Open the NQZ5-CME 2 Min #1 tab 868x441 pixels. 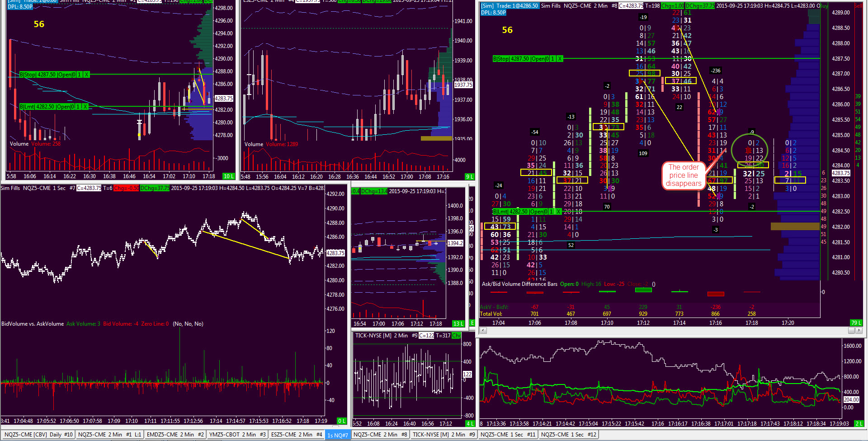[110, 435]
